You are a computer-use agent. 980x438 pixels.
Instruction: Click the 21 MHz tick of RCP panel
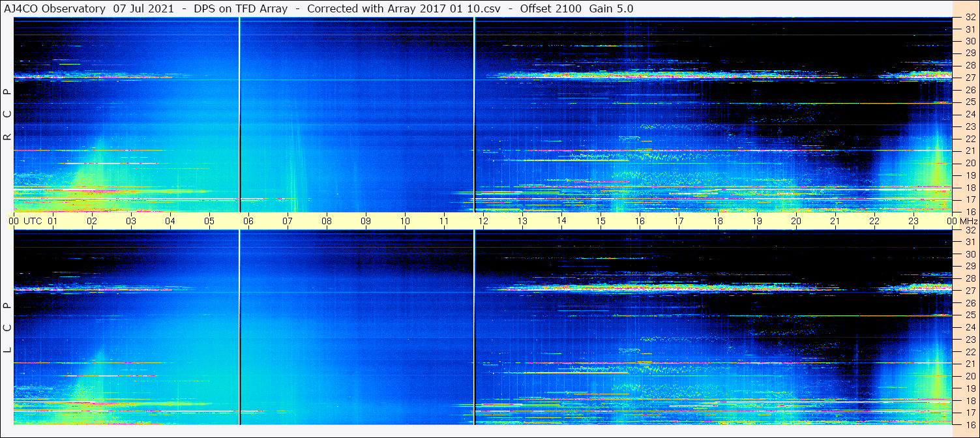pyautogui.click(x=970, y=151)
